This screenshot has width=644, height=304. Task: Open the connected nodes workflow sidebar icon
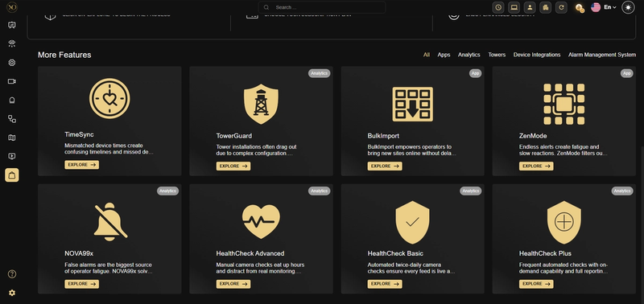12,119
